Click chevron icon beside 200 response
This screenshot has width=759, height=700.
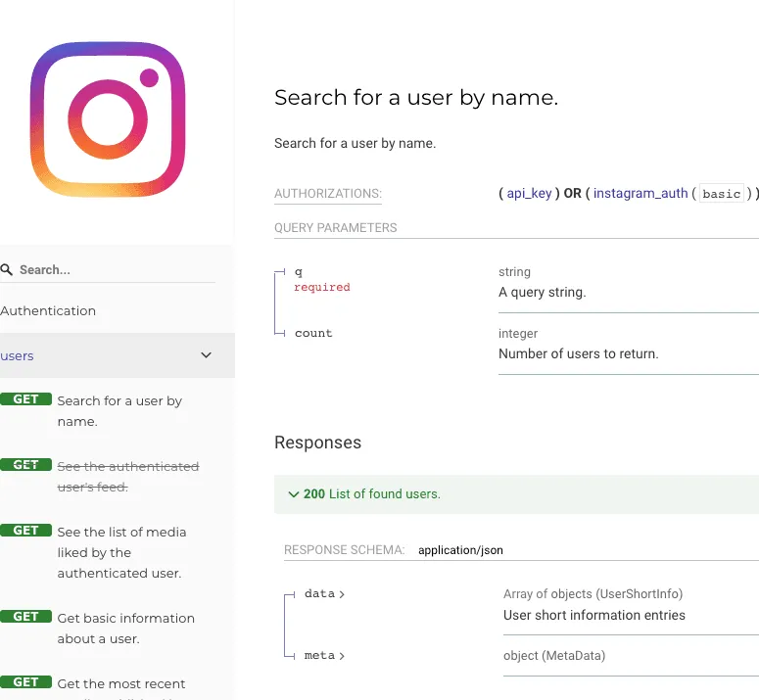[294, 494]
